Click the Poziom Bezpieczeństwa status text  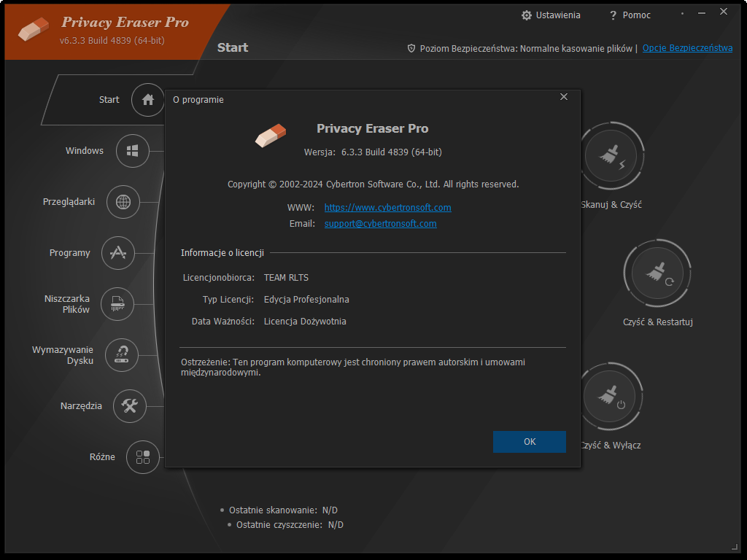click(526, 49)
